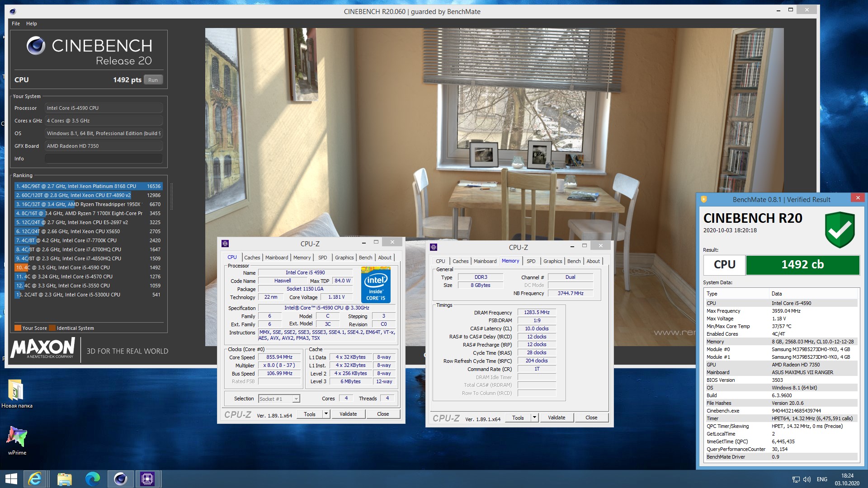Launch Internet Explorer from the taskbar
The image size is (868, 488).
point(35,479)
